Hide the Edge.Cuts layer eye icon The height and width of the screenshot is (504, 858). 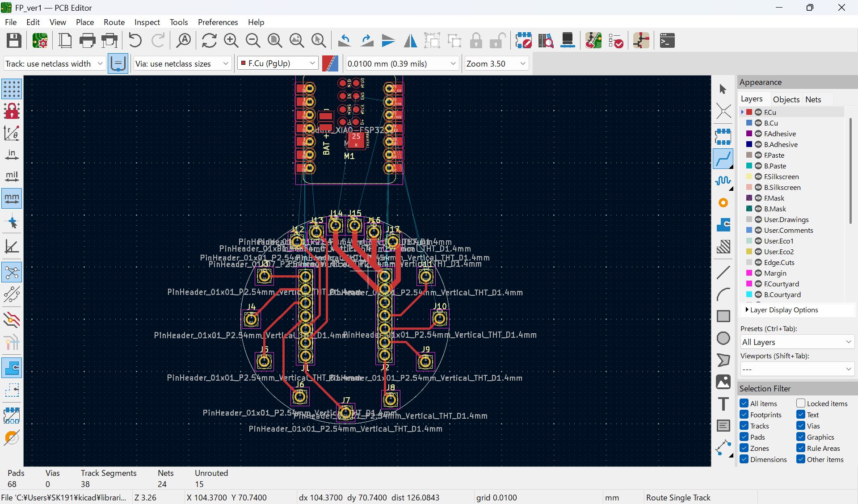[758, 262]
